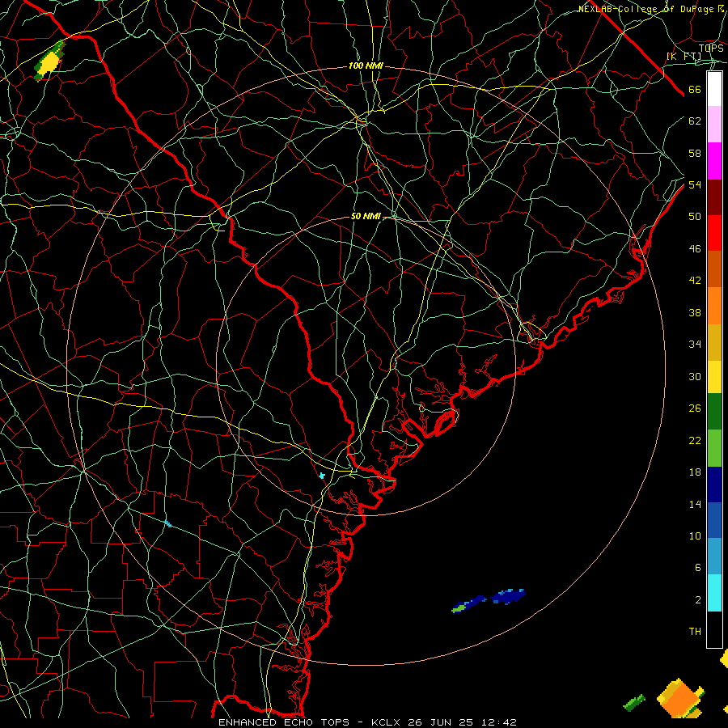
Task: Click the navy blue offshore echo cluster
Action: [508, 595]
